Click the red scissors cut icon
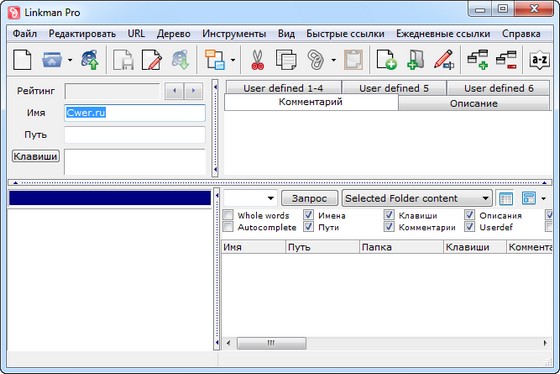560x374 pixels. pyautogui.click(x=257, y=60)
